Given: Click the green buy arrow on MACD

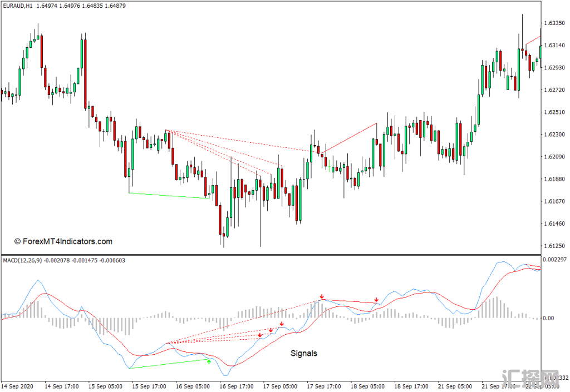Looking at the screenshot, I should coord(209,361).
